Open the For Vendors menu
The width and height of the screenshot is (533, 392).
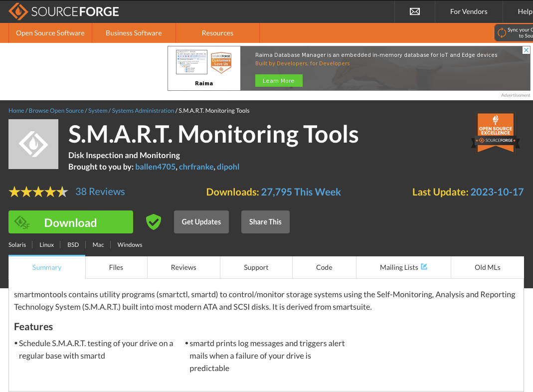click(469, 11)
